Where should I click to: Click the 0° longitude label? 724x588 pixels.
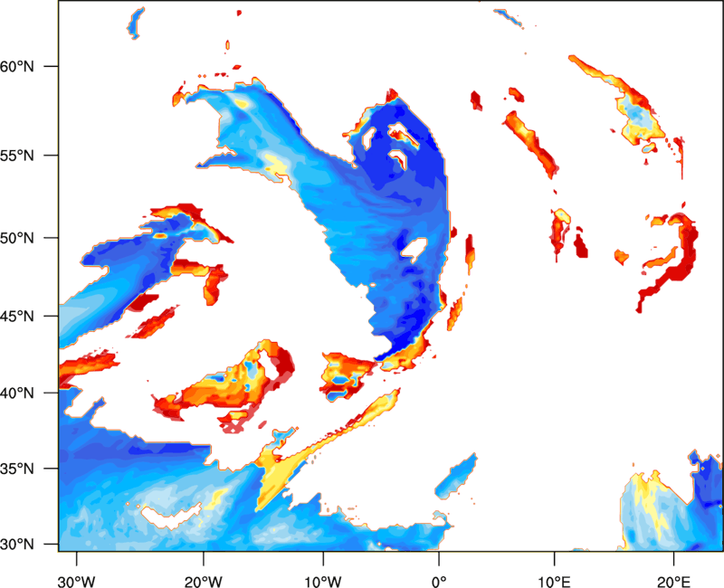coord(439,582)
